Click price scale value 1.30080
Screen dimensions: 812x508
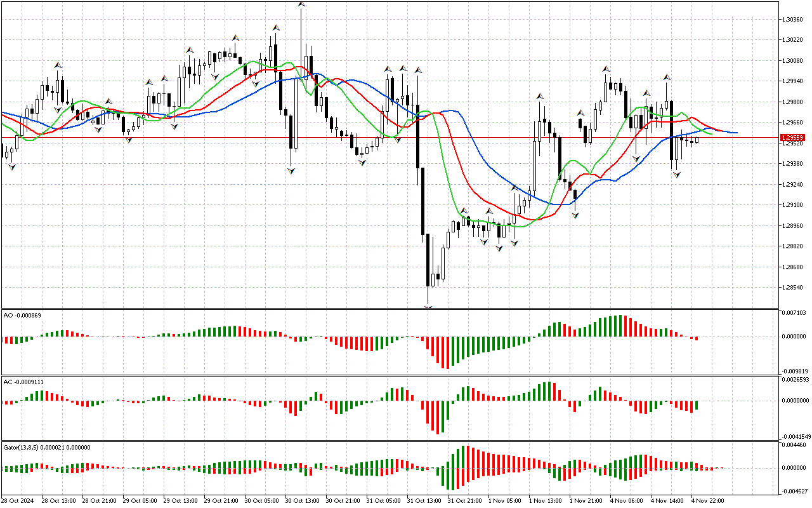point(794,61)
